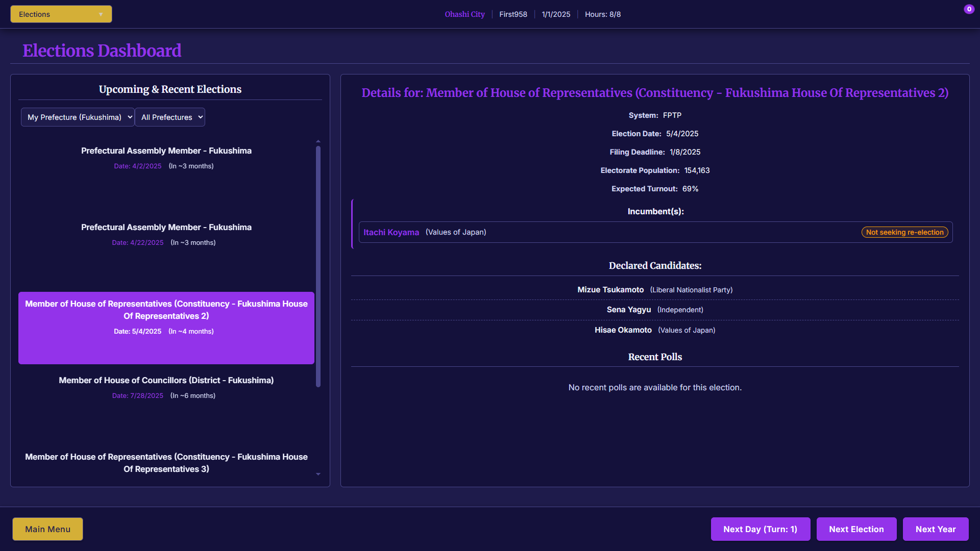Click candidate Sena Yagyu
The image size is (980, 551).
pos(628,310)
